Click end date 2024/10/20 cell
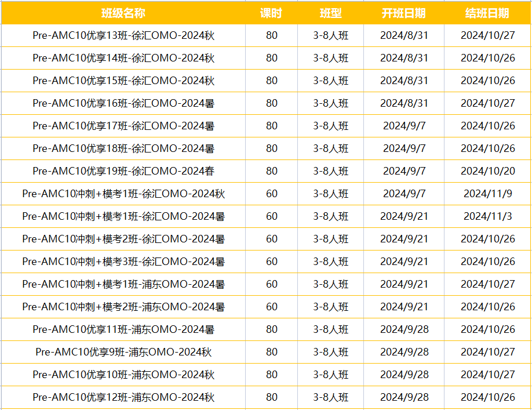Viewport: 532px width, 410px height. coord(487,171)
